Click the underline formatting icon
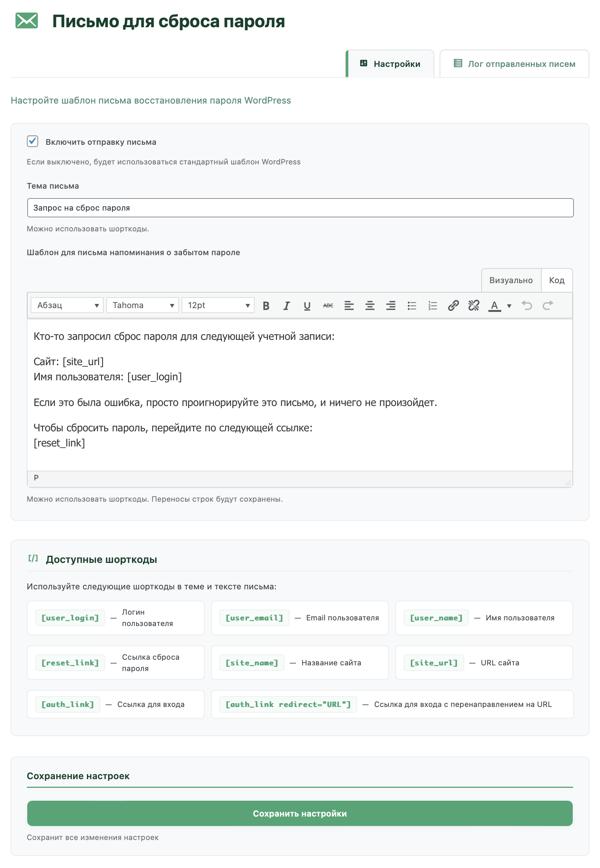The width and height of the screenshot is (600, 868). (307, 305)
